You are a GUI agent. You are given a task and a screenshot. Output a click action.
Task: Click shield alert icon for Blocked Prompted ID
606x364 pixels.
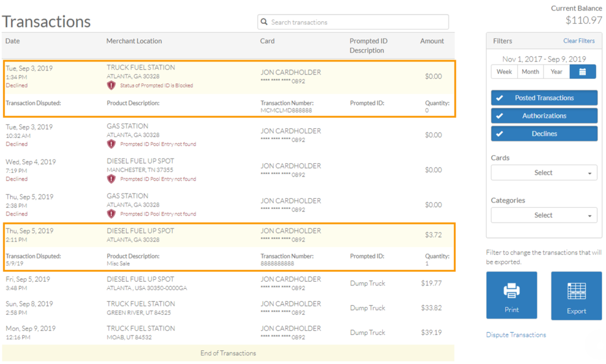(x=111, y=85)
